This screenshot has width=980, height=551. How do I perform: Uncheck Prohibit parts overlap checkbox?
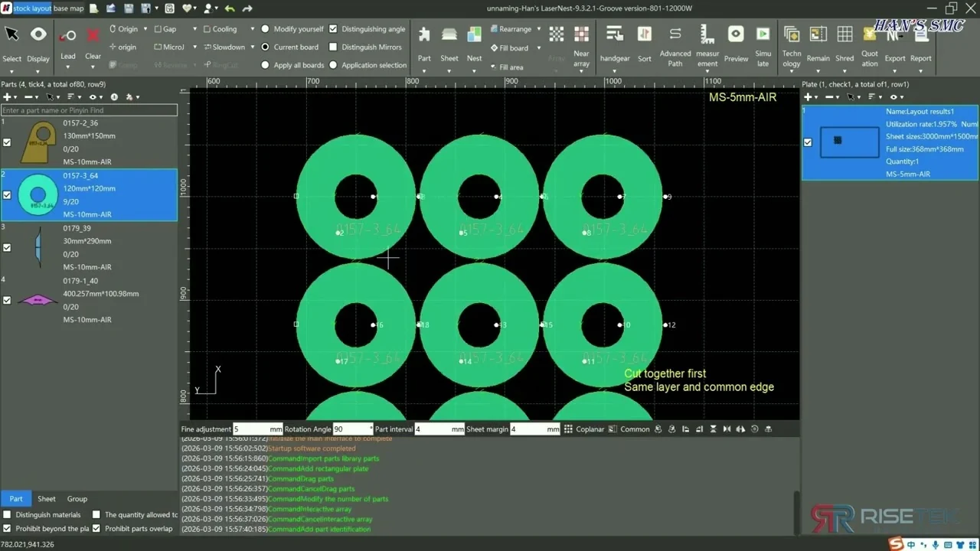coord(96,528)
